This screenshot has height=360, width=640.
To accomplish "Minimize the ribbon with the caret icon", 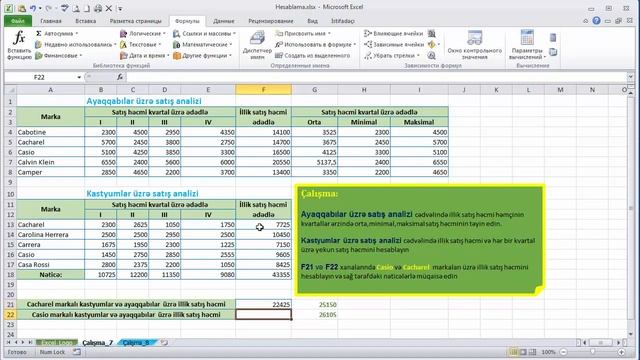I will click(x=585, y=21).
